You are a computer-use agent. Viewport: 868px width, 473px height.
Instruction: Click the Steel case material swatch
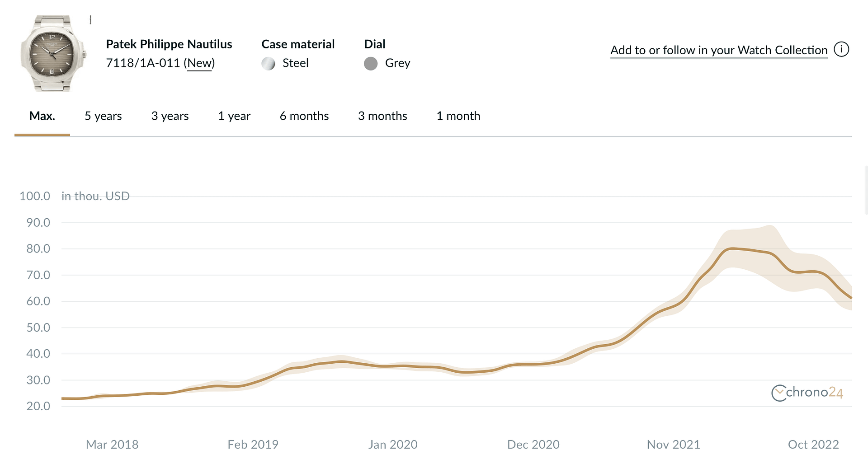coord(268,64)
